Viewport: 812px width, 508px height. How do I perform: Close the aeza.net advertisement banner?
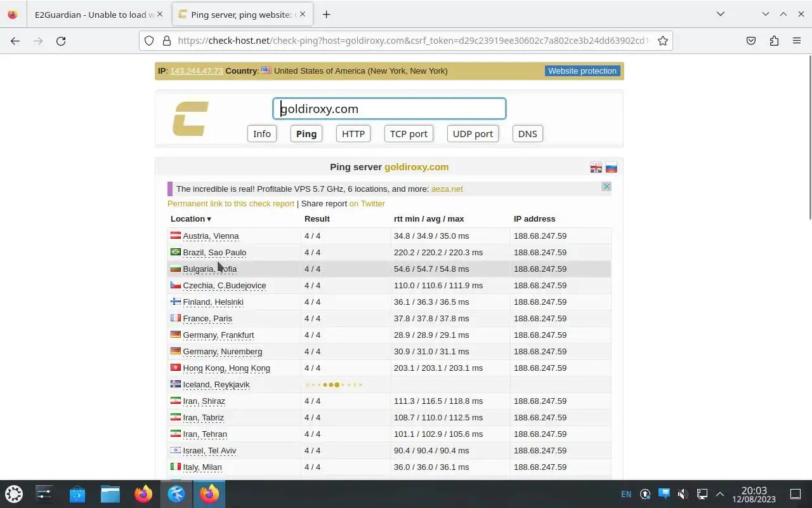(x=606, y=187)
